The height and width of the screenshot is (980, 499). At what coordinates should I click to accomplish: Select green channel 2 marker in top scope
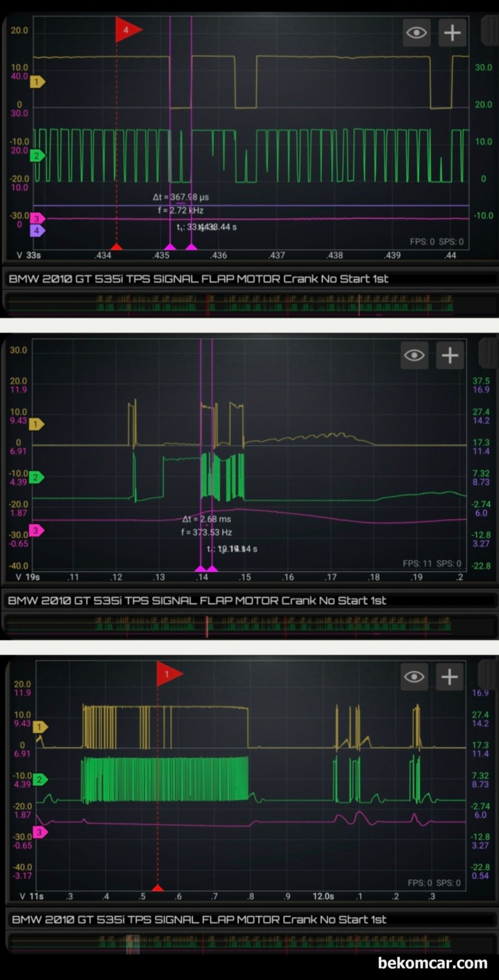37,156
